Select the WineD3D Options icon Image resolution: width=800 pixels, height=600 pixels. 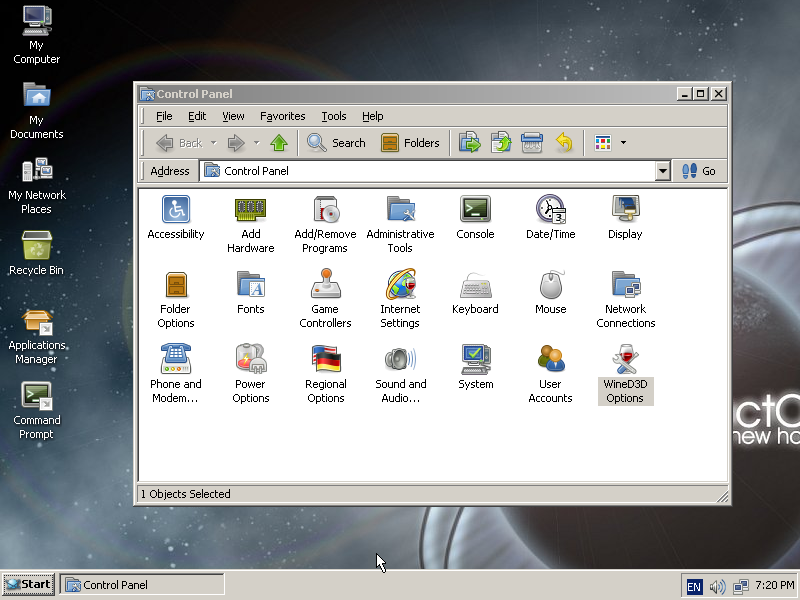(x=625, y=360)
